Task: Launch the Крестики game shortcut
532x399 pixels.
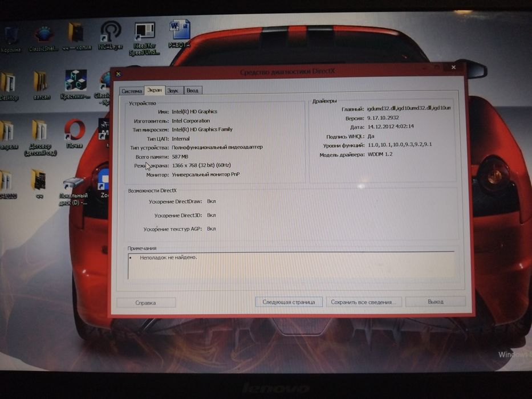Action: pos(75,84)
